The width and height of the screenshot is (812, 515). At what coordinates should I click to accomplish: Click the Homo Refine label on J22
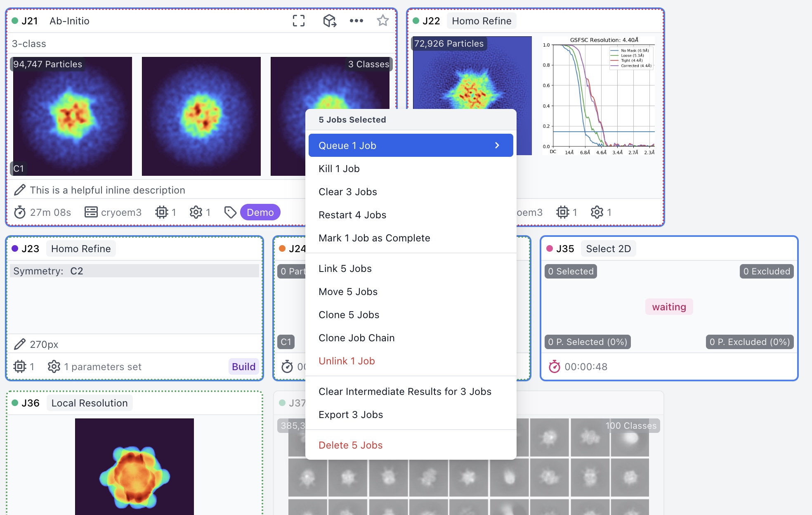[x=482, y=21]
